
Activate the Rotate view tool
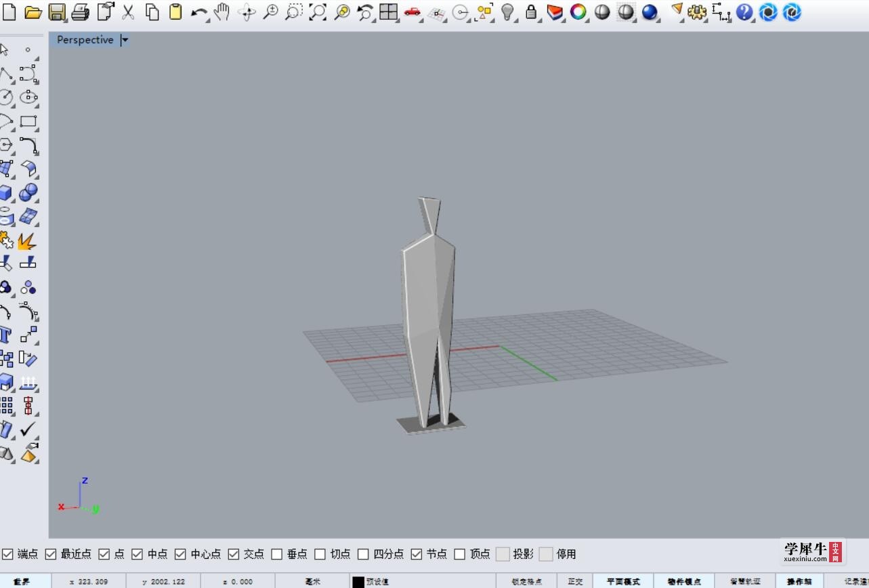tap(246, 12)
